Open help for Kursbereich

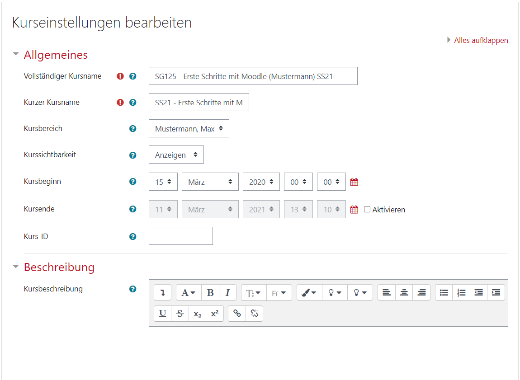(x=133, y=129)
